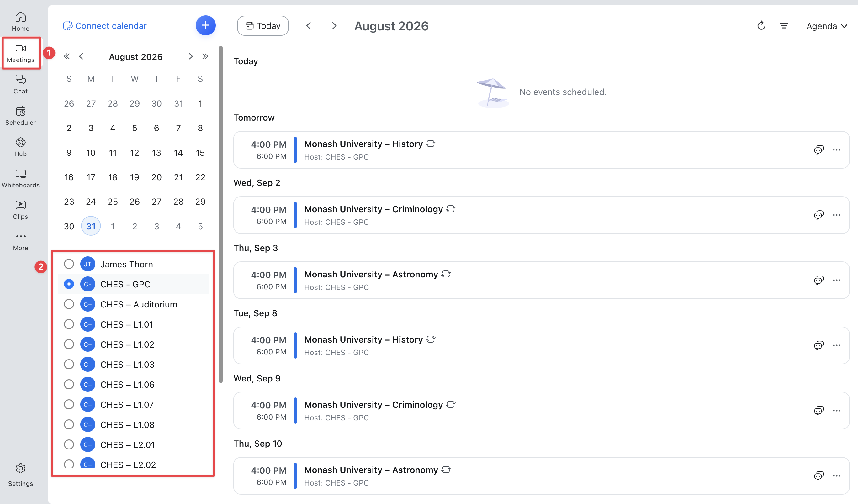Click the Today button

point(263,26)
